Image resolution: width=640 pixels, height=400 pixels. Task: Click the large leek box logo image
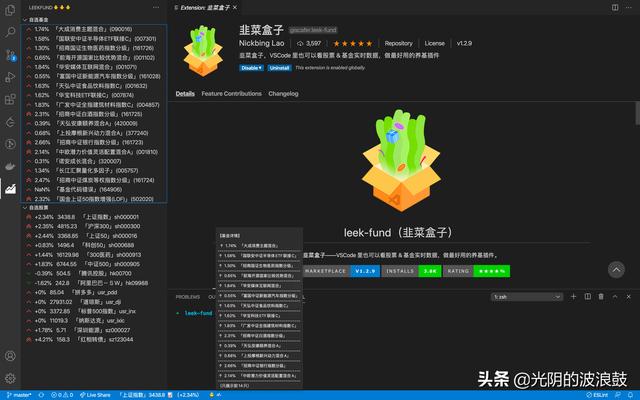pos(401,160)
